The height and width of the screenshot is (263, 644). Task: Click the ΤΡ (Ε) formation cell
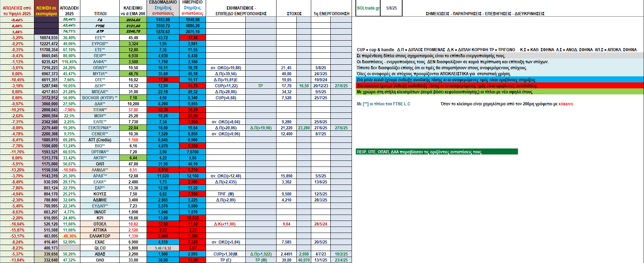point(226,260)
